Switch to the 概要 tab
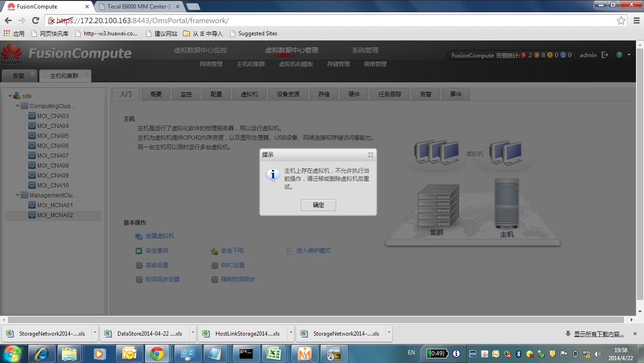 pyautogui.click(x=156, y=94)
